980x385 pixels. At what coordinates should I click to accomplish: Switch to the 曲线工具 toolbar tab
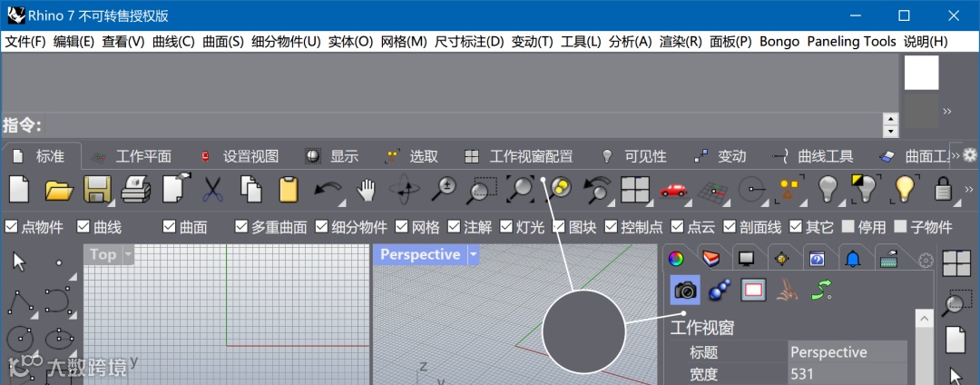(813, 156)
